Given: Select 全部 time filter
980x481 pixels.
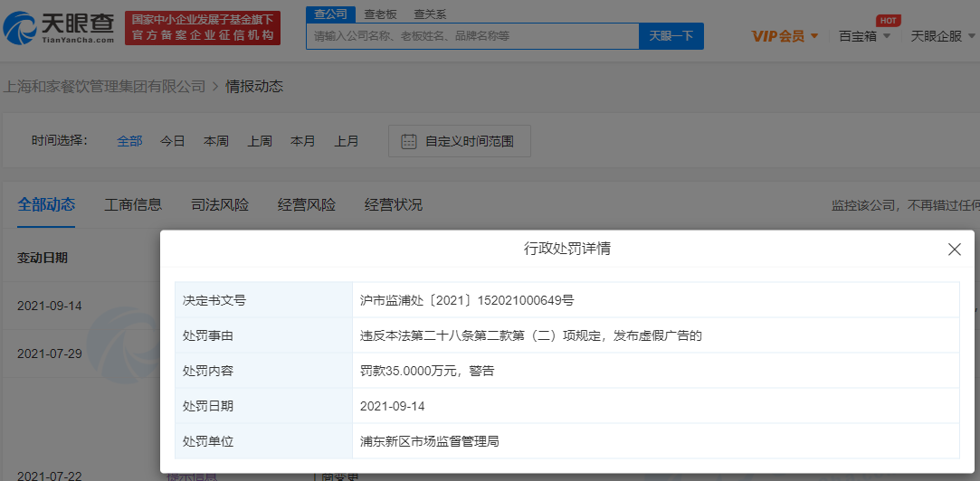Looking at the screenshot, I should [129, 141].
